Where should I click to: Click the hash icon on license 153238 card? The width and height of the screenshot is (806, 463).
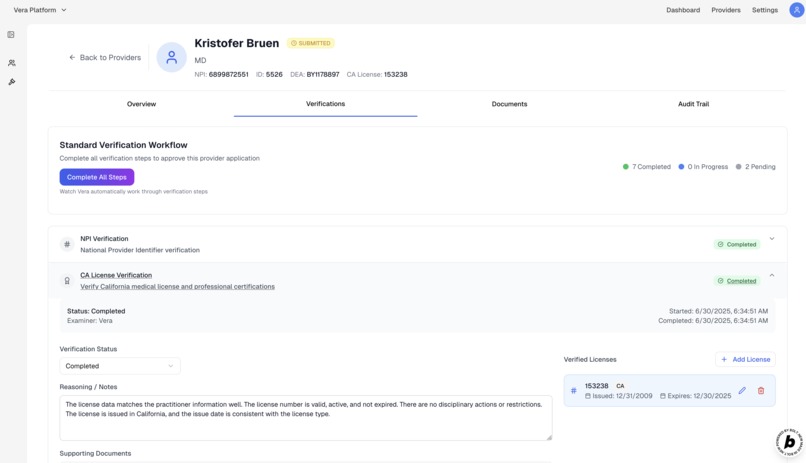click(574, 391)
